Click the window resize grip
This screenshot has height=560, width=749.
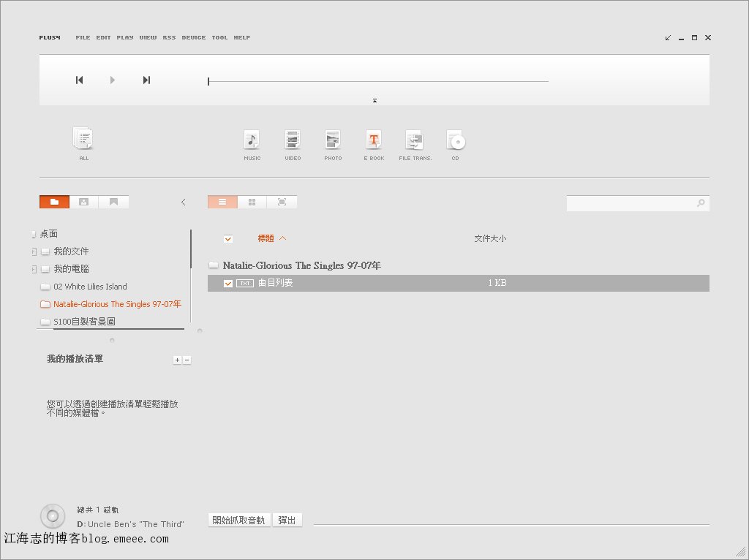[741, 552]
